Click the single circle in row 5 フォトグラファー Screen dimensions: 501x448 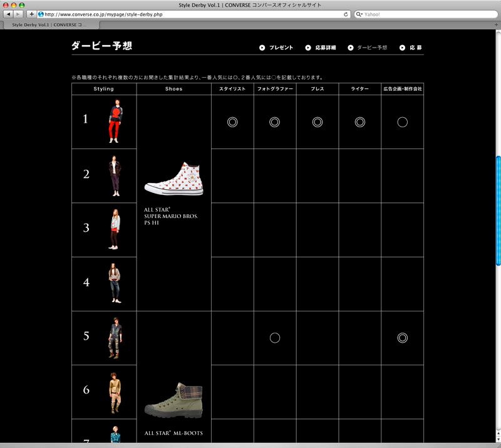pos(274,338)
